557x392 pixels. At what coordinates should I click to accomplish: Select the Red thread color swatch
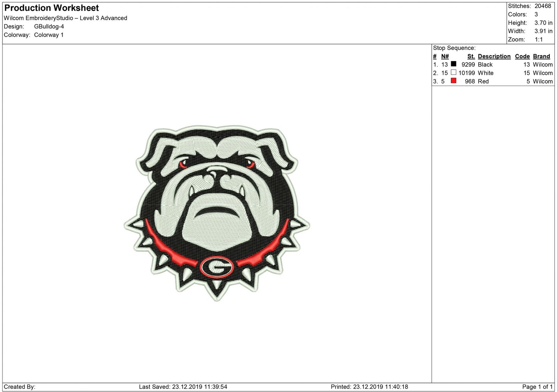[x=454, y=81]
